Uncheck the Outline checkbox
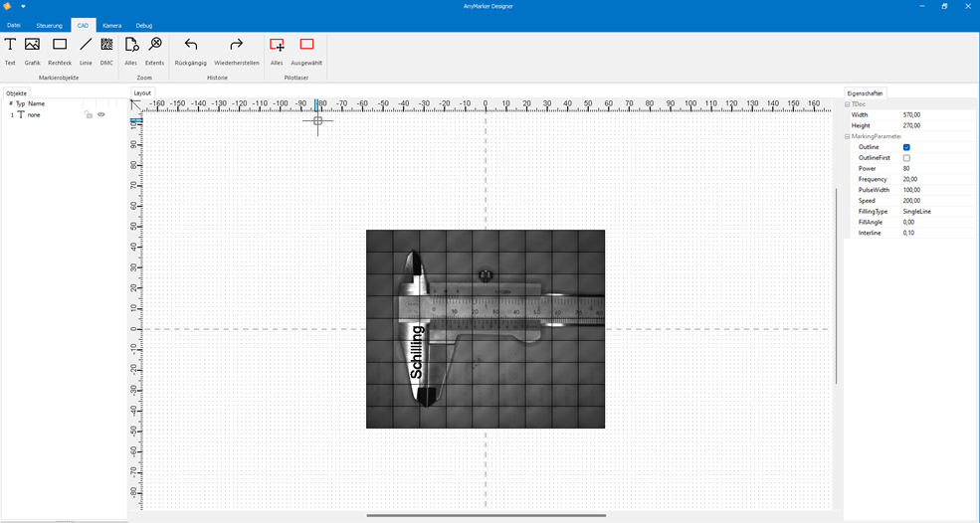Image resolution: width=980 pixels, height=523 pixels. 906,147
